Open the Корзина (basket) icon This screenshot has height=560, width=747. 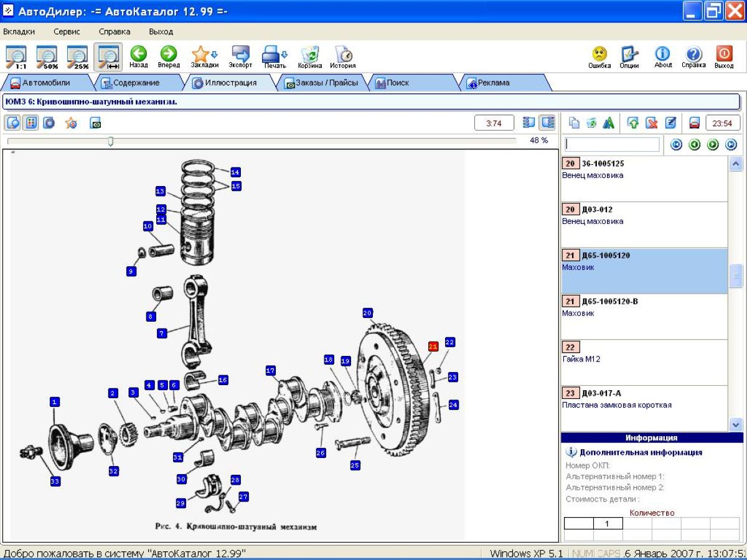(x=309, y=54)
